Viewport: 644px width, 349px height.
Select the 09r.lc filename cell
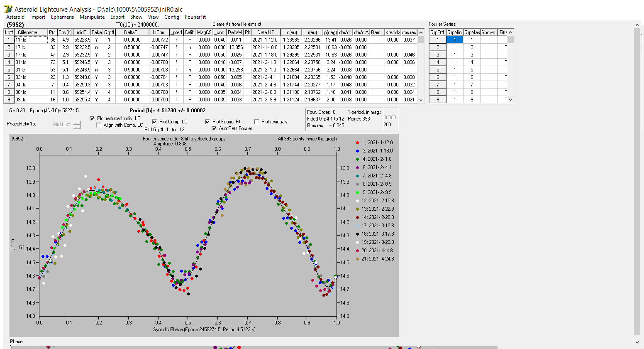31,100
